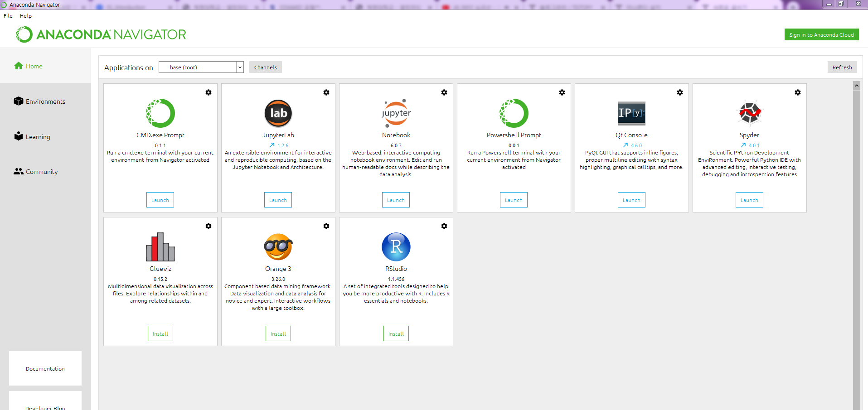Open settings gear on JupyterLab card

tap(326, 92)
